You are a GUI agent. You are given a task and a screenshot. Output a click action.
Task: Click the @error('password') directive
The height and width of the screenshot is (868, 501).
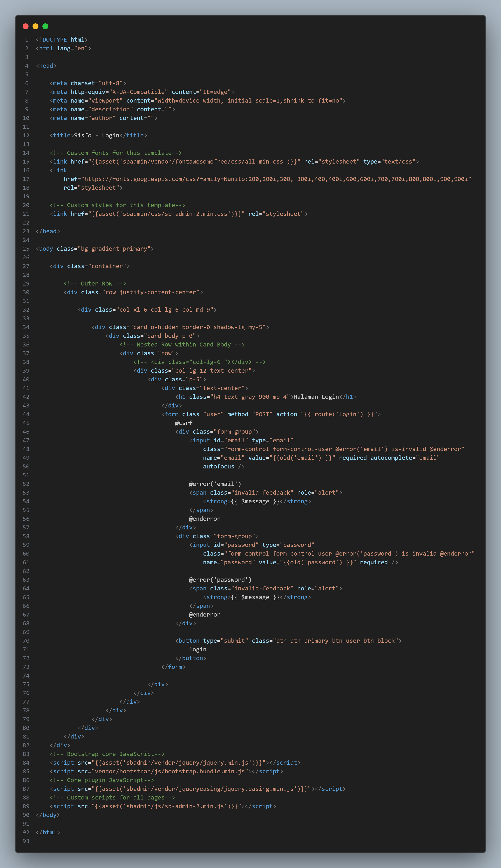point(220,580)
